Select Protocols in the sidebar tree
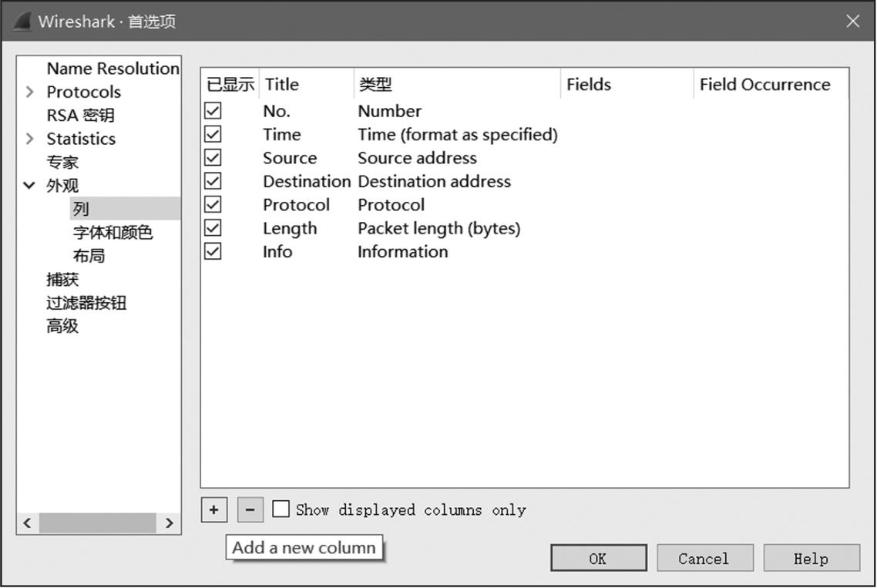The width and height of the screenshot is (877, 588). [x=84, y=92]
